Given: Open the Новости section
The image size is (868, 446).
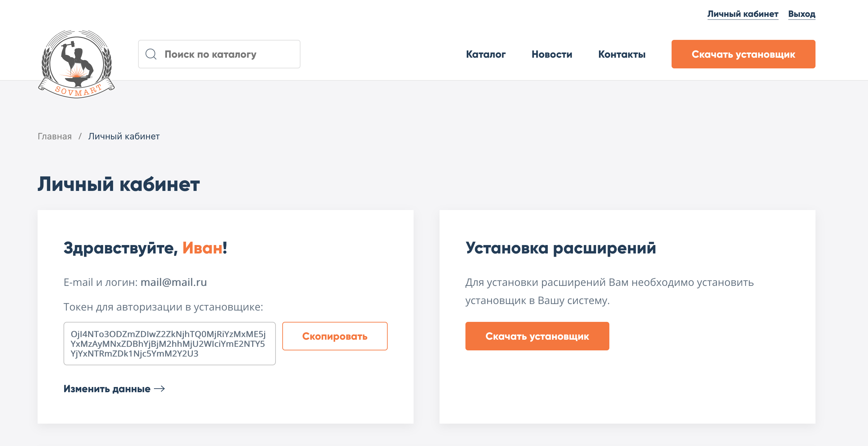Looking at the screenshot, I should point(552,54).
